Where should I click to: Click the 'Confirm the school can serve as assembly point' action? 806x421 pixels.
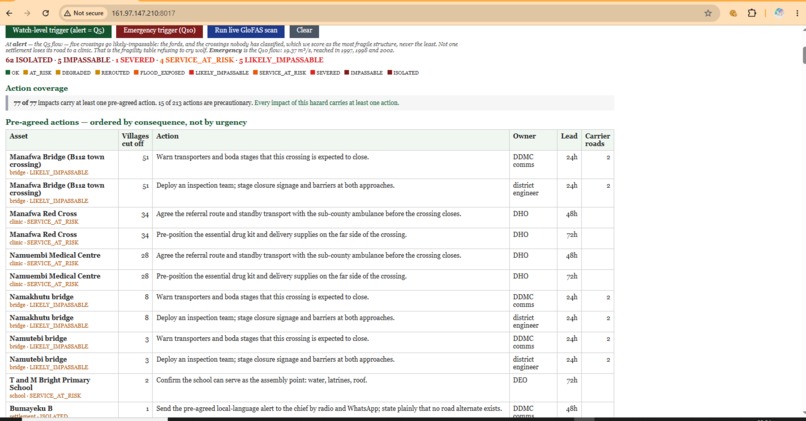click(x=262, y=380)
